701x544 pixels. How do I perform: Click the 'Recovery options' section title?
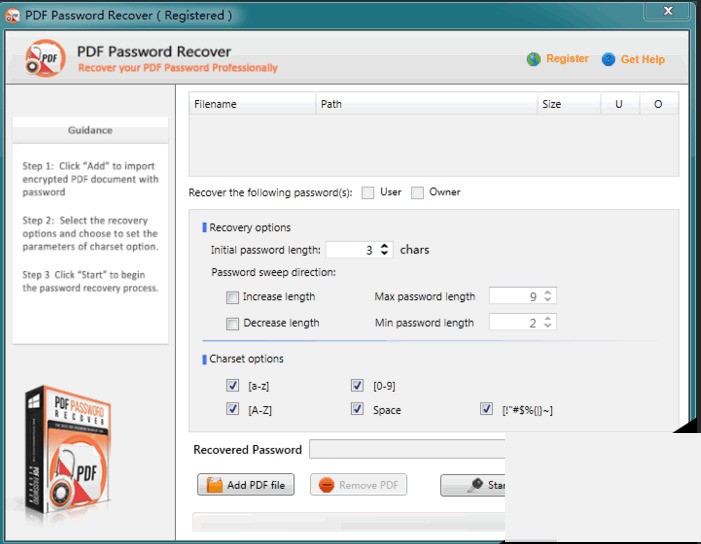coord(250,228)
